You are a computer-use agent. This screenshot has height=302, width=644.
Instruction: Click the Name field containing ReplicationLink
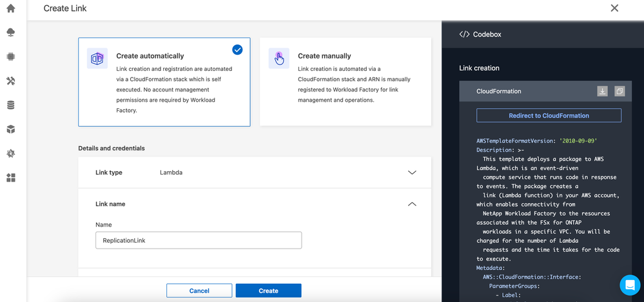click(198, 240)
